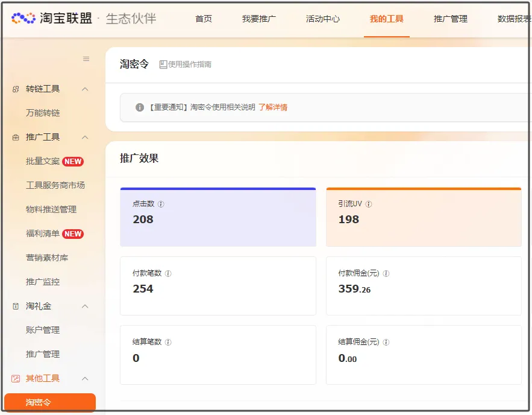Click 【重要通知】淘密令使用相关说明 text
The width and height of the screenshot is (532, 415).
[x=202, y=107]
